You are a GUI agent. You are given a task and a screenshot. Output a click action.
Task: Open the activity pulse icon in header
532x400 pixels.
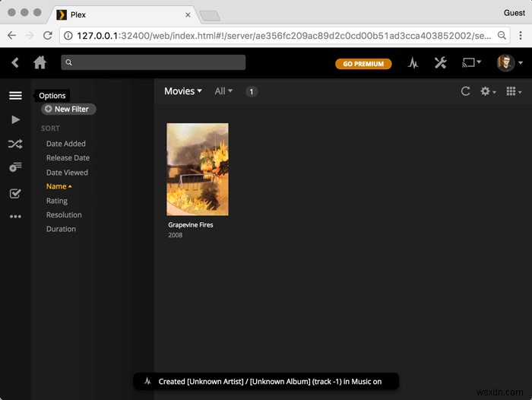413,63
